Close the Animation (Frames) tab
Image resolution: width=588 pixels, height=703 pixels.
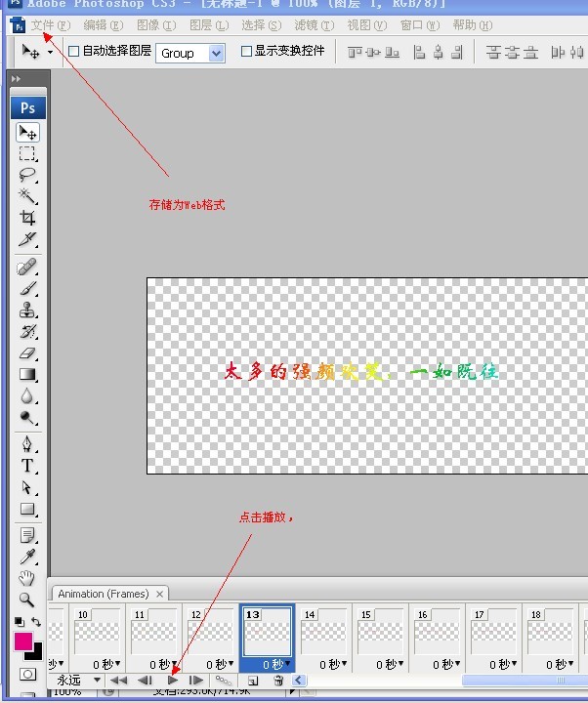point(159,594)
